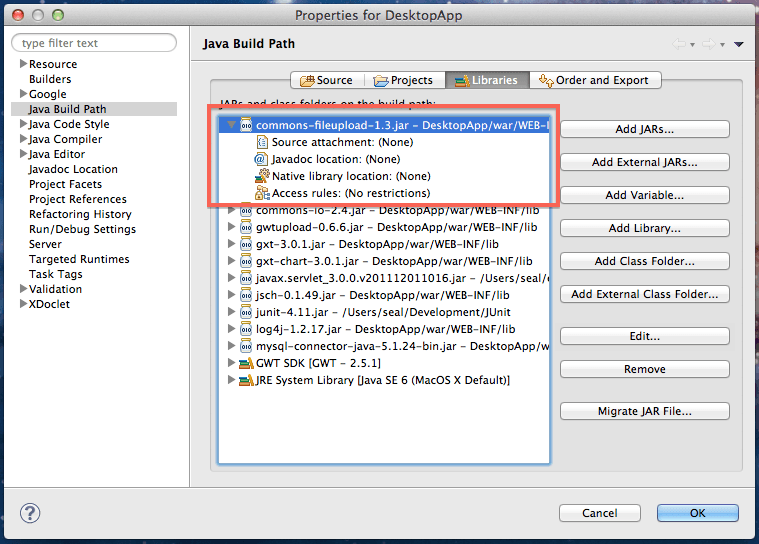The width and height of the screenshot is (759, 544).
Task: Expand the junit-4.11.jar entry
Action: 231,312
